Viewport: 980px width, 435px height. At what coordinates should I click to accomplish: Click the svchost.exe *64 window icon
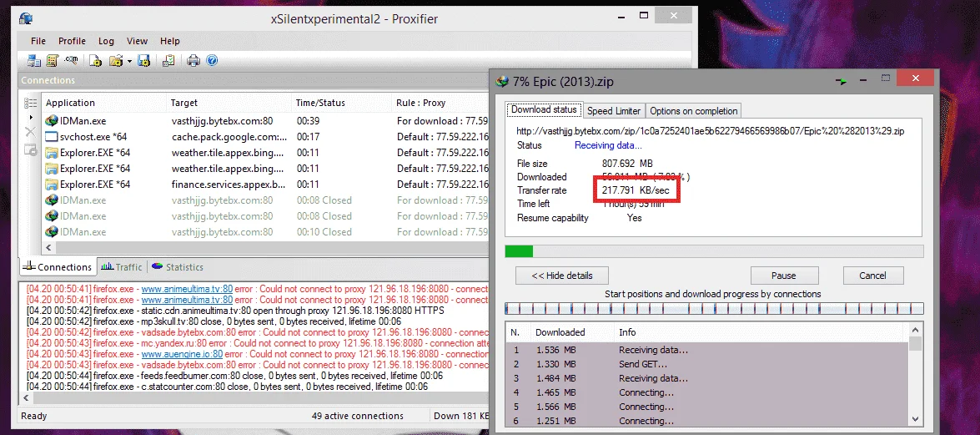(51, 136)
